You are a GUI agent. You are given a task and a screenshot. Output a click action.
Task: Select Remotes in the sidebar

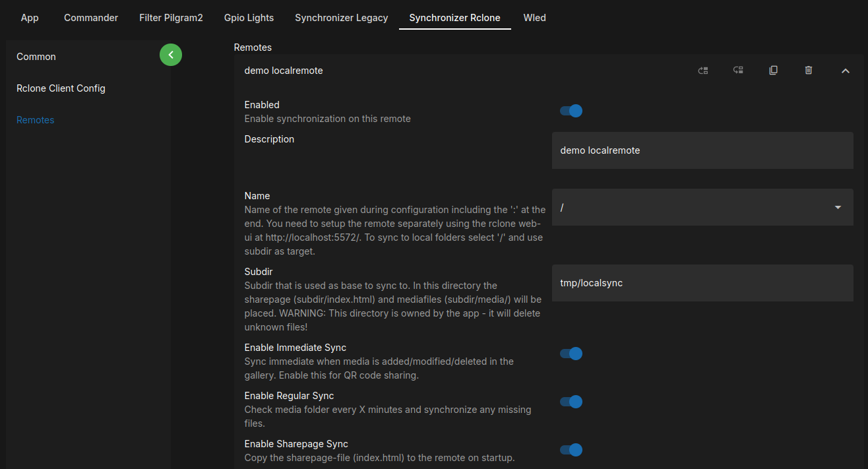click(35, 119)
